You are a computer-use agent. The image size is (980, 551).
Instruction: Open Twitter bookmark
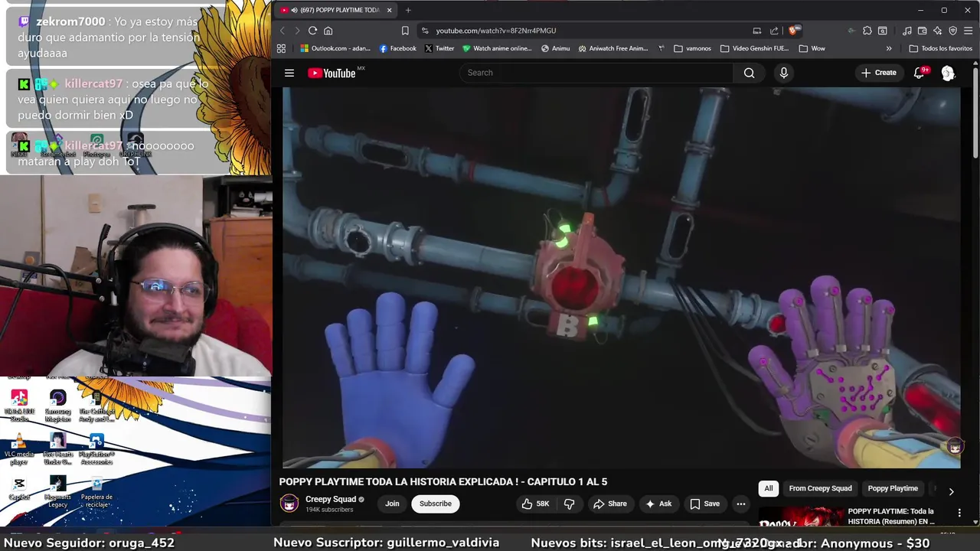[439, 48]
